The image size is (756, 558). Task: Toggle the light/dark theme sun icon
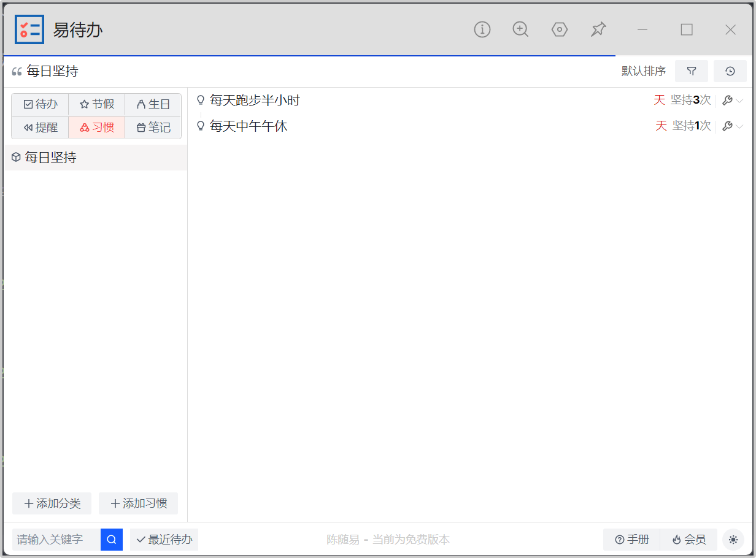pos(733,540)
